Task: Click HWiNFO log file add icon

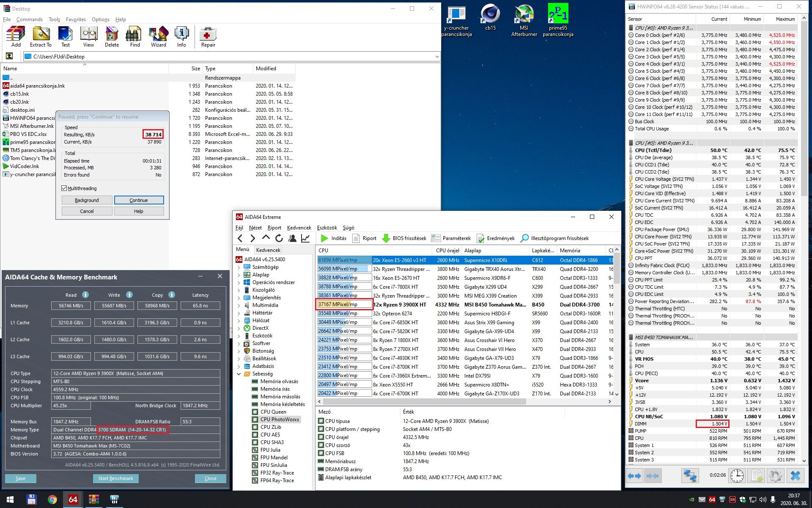Action: (757, 475)
